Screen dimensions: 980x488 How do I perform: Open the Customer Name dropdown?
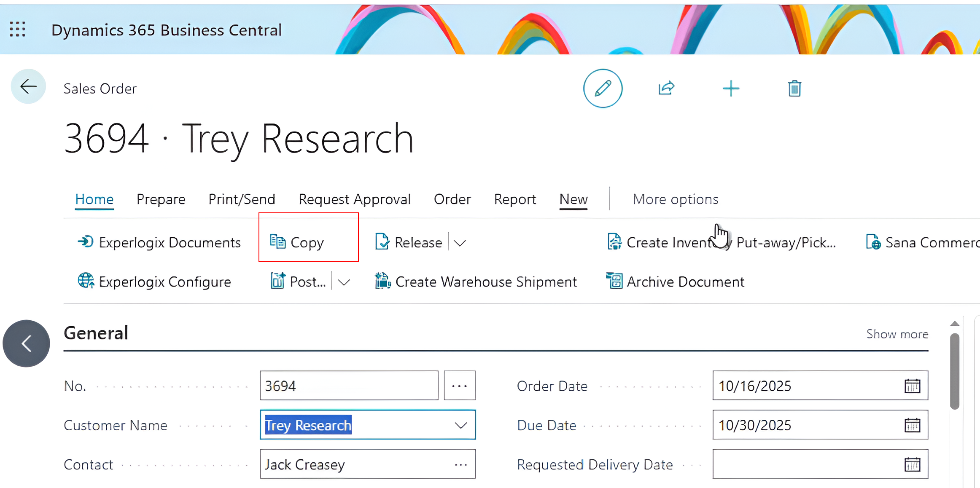point(461,425)
